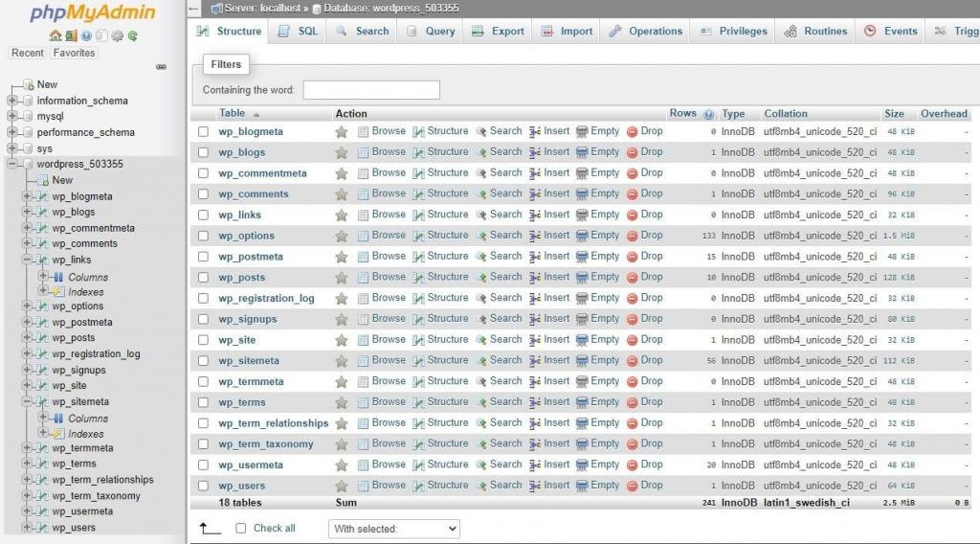Open the Export tab
Image resolution: width=980 pixels, height=544 pixels.
pos(498,32)
